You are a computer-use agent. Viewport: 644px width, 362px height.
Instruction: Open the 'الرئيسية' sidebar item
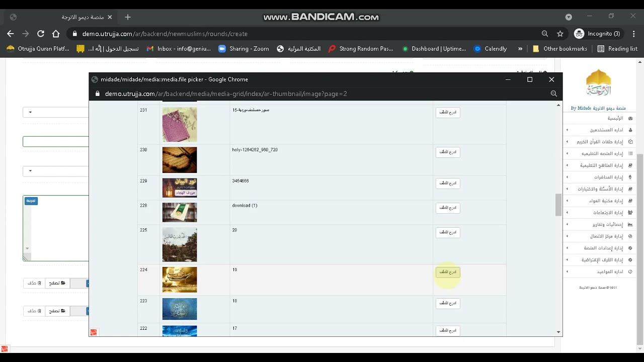tap(615, 118)
